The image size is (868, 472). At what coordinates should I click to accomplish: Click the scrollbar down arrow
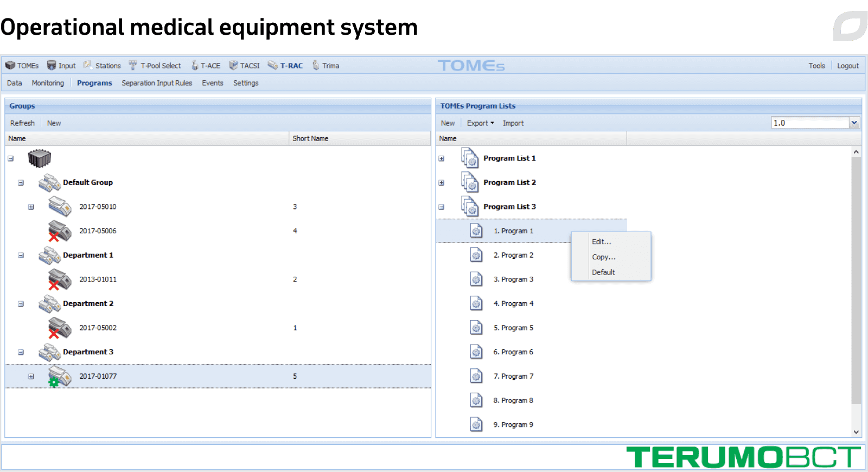[856, 432]
